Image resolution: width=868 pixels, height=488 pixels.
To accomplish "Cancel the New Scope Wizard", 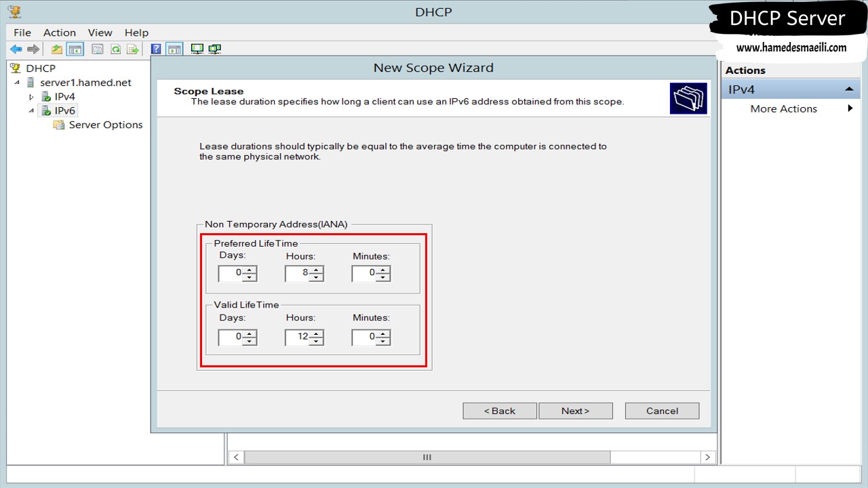I will tap(662, 411).
